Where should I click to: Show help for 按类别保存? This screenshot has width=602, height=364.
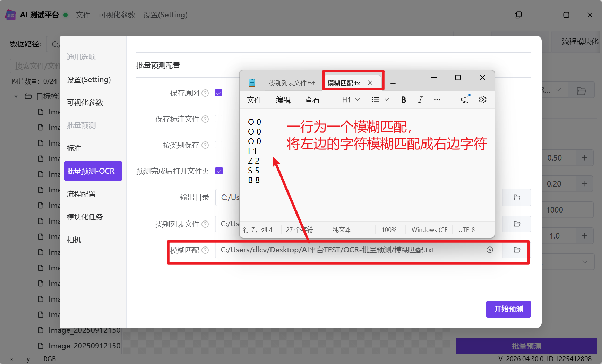205,145
